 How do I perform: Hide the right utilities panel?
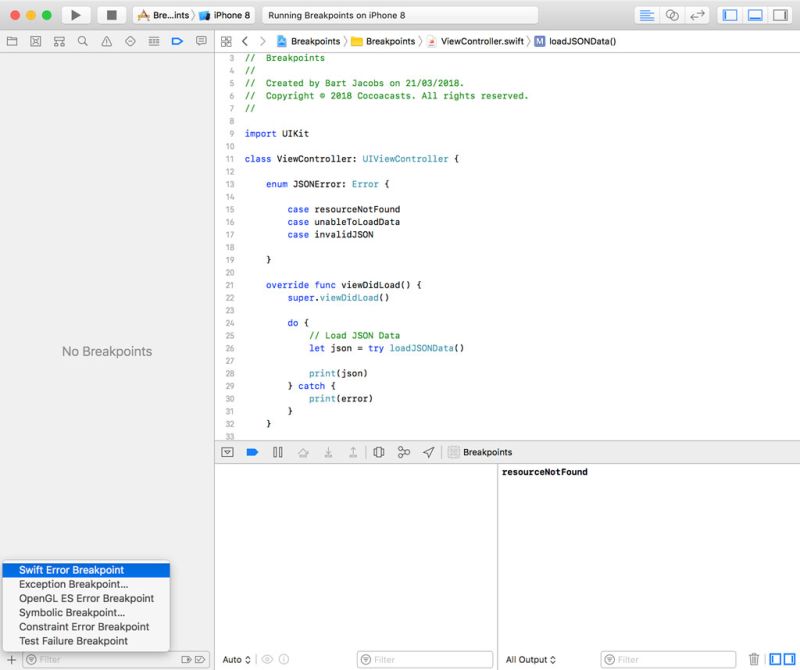coord(780,15)
